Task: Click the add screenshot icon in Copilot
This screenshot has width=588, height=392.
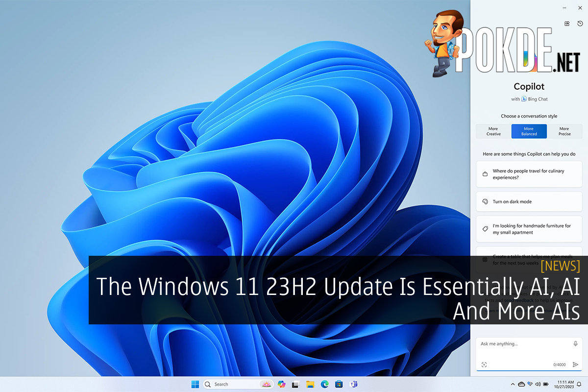Action: (484, 365)
